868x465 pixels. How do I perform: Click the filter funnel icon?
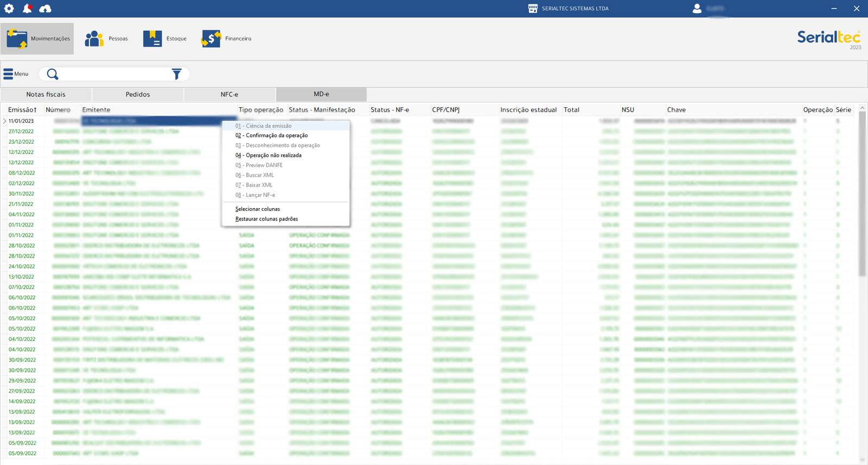pyautogui.click(x=177, y=74)
